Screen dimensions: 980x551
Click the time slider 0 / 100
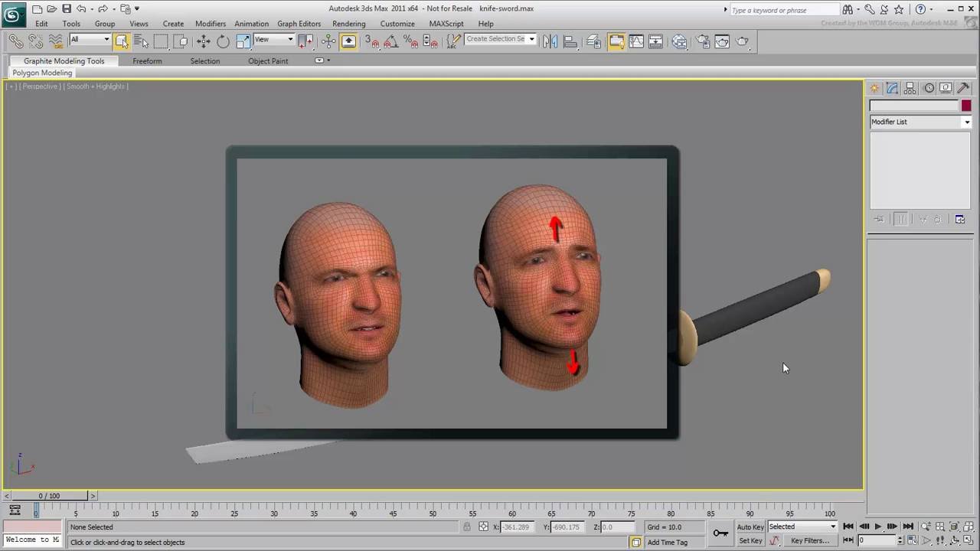[x=49, y=496]
